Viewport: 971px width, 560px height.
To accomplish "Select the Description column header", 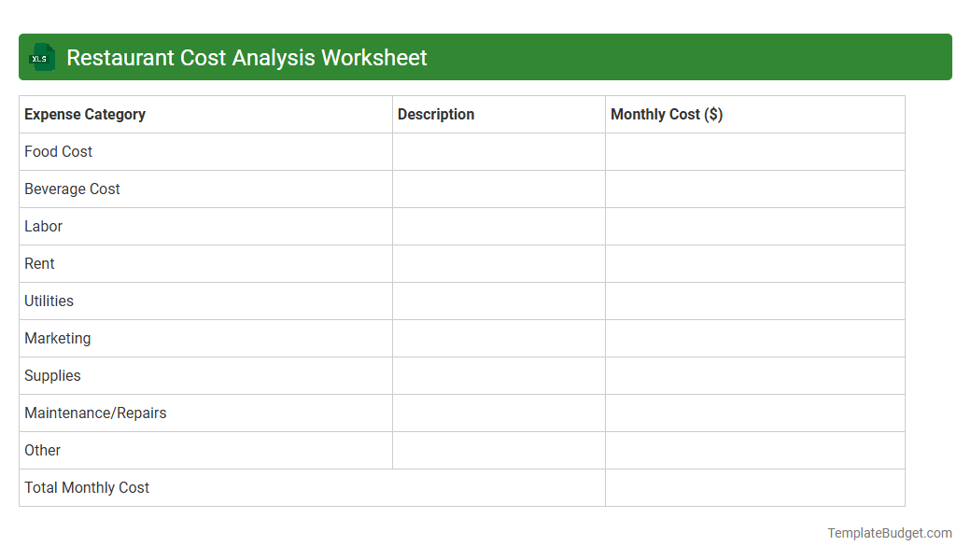I will [x=436, y=114].
